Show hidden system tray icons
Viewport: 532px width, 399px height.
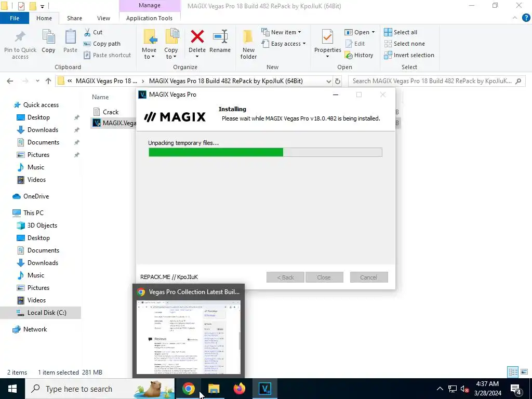coord(440,389)
